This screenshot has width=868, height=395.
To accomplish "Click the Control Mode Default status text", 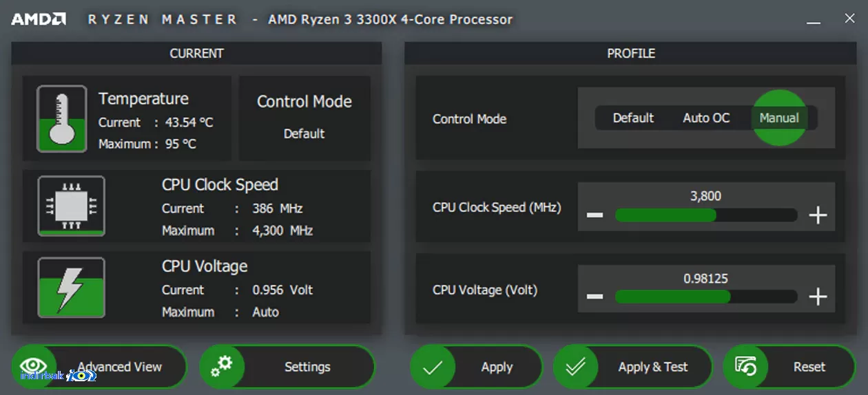I will 304,134.
